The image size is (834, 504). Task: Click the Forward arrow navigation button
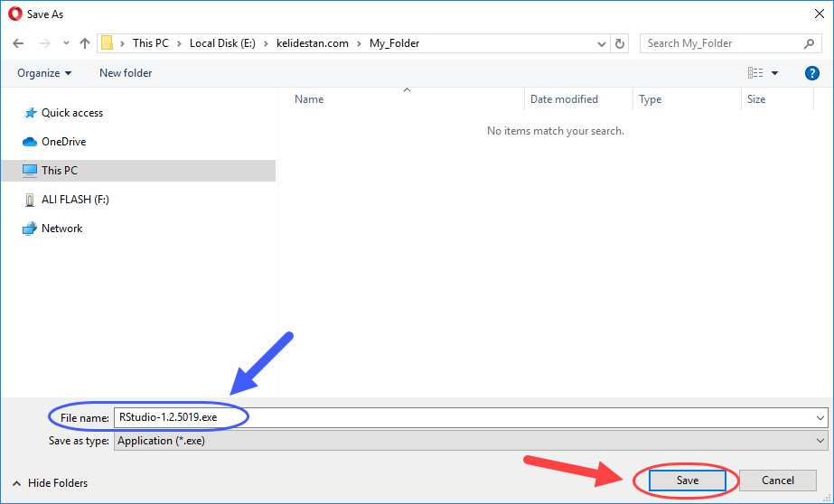click(45, 43)
